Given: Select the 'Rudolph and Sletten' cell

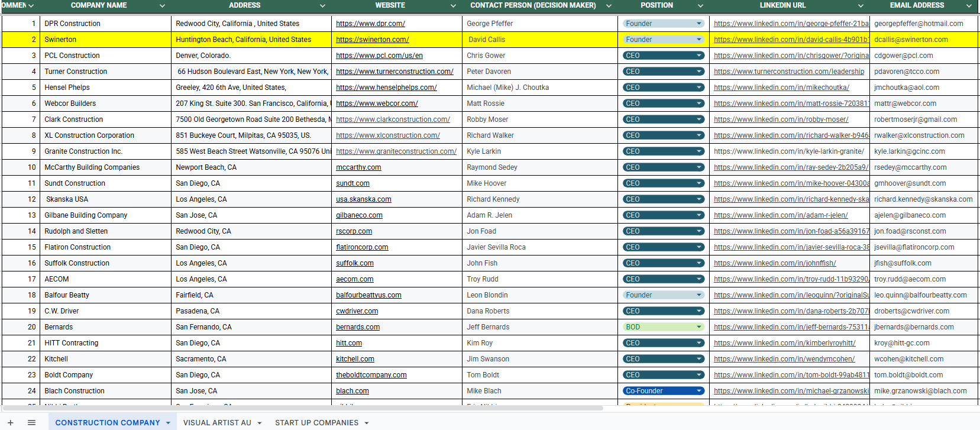Looking at the screenshot, I should pyautogui.click(x=105, y=231).
